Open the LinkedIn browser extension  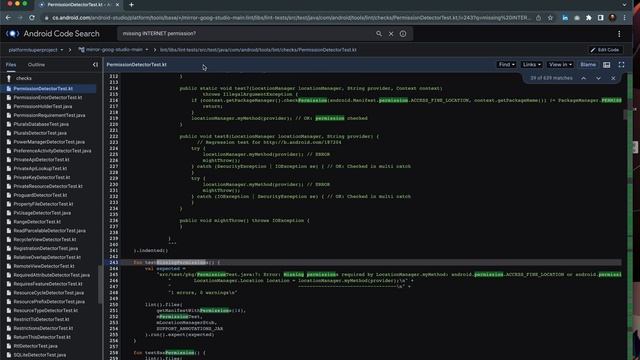tap(565, 18)
